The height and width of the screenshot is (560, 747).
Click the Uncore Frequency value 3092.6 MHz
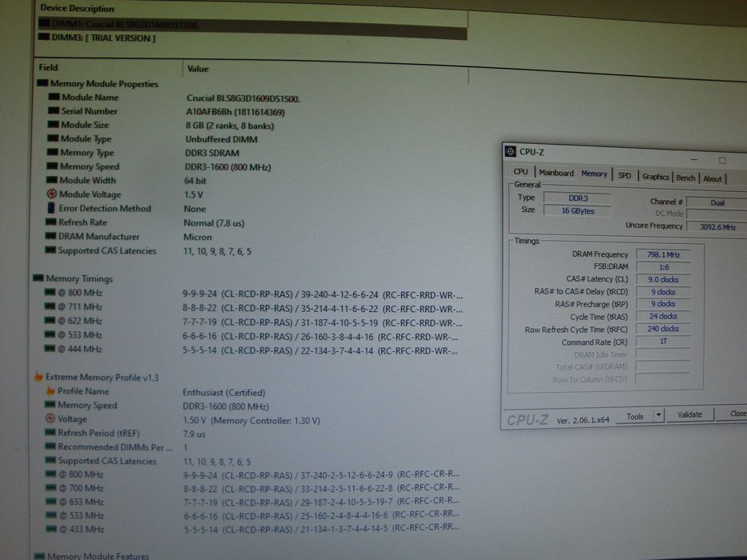click(x=717, y=226)
